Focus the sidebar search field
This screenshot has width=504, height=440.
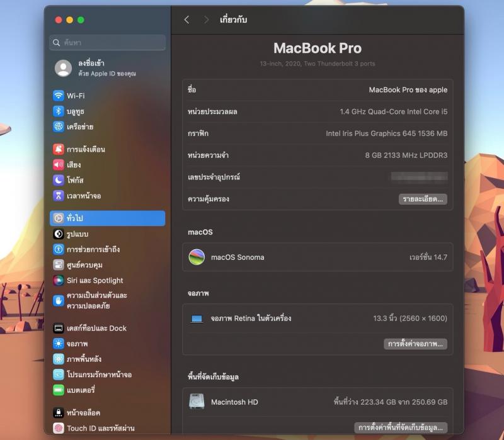107,42
